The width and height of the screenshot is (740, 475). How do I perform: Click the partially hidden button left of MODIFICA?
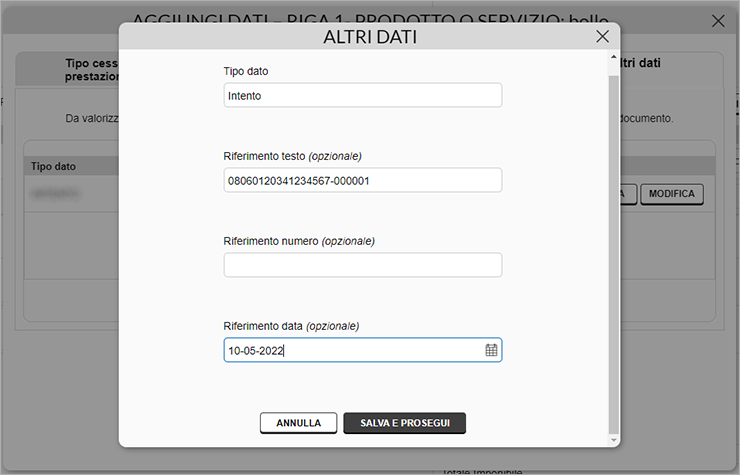[x=626, y=194]
